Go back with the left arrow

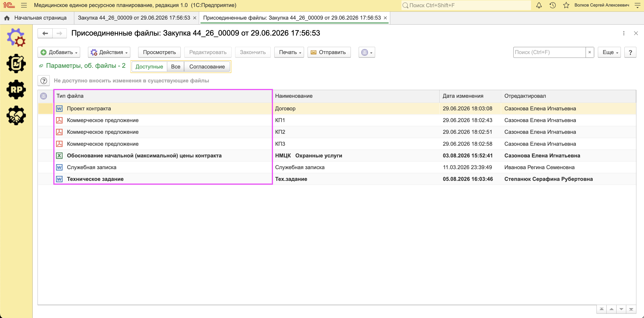pos(45,33)
